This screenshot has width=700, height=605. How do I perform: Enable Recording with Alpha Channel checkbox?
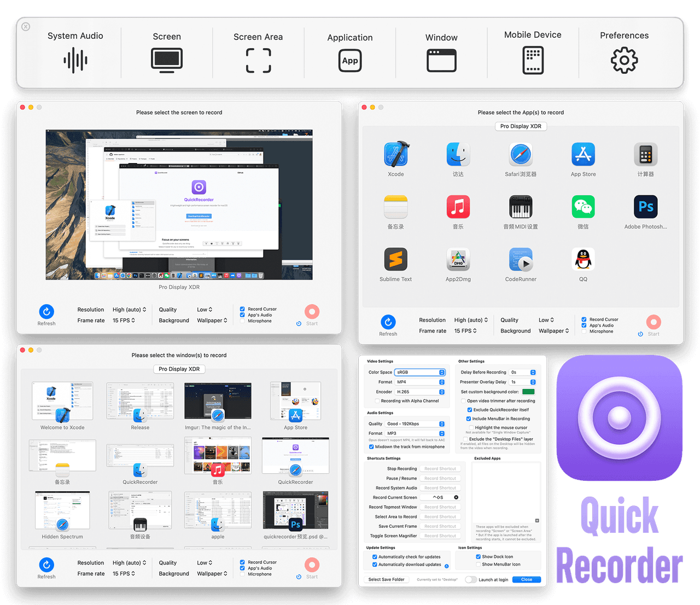tap(377, 401)
